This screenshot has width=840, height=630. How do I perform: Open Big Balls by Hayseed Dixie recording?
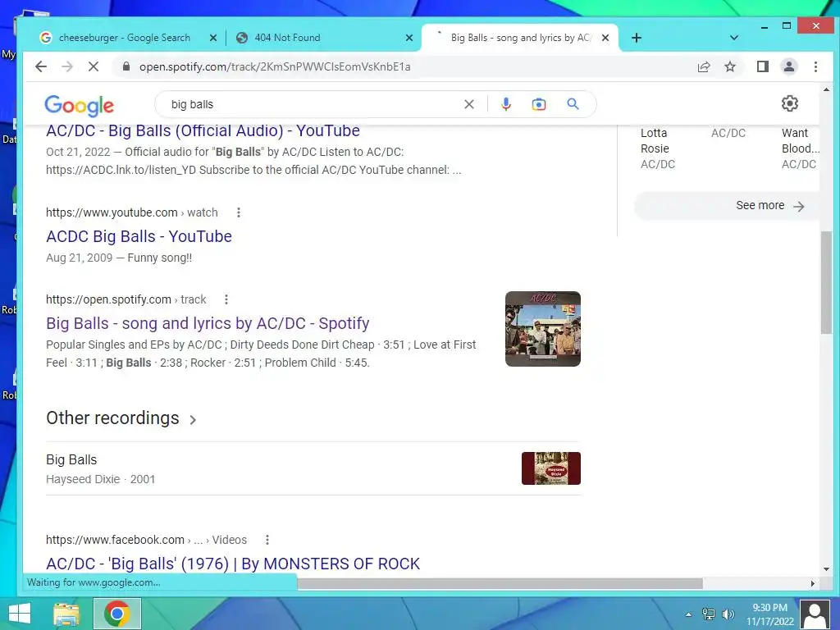[x=313, y=468]
